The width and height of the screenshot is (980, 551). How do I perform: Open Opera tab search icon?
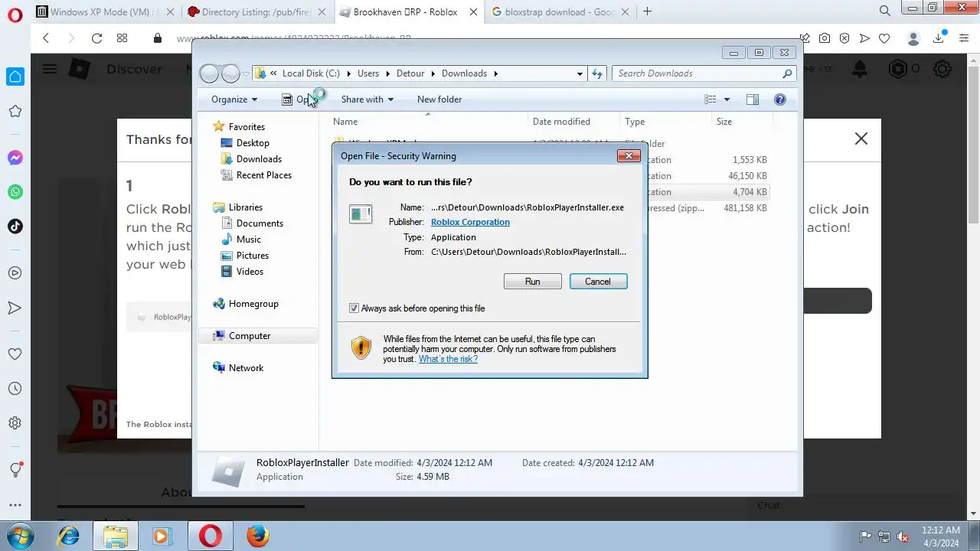pos(885,11)
